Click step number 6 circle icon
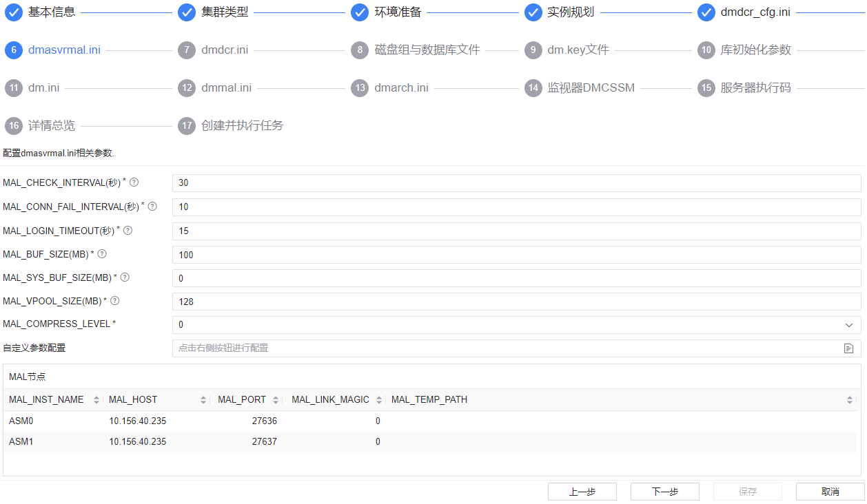This screenshot has width=867, height=504. (x=13, y=50)
